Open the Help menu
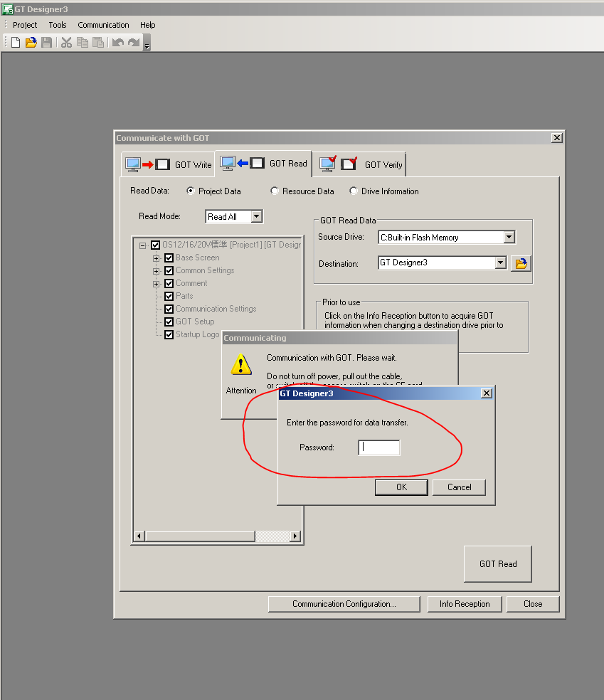 148,25
